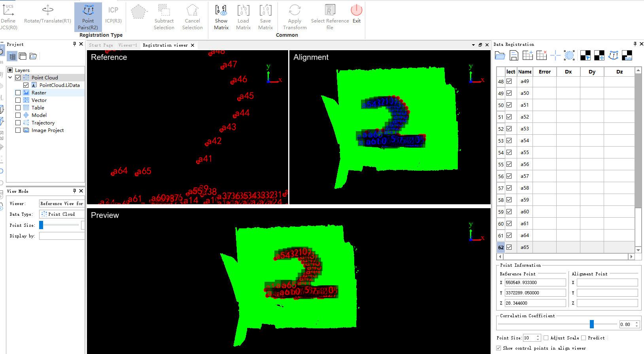
Task: Save icon in Data Registration panel
Action: 514,56
